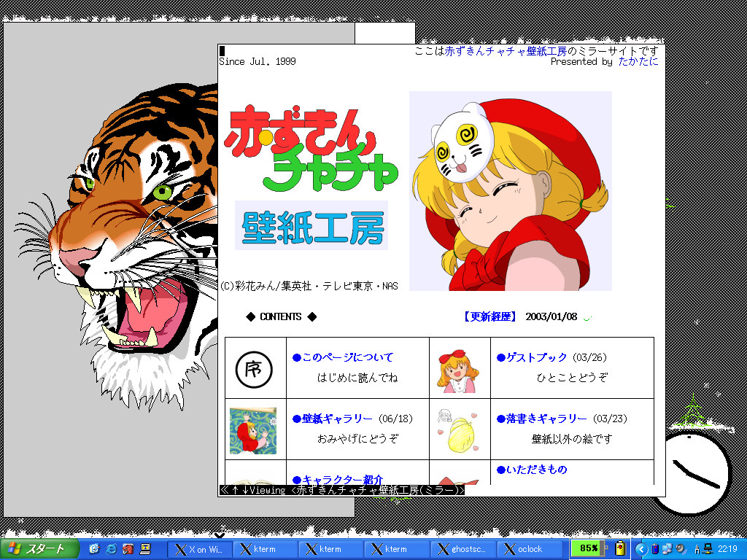Click the yellow computer quick launch icon
This screenshot has height=560, width=747.
point(145,549)
